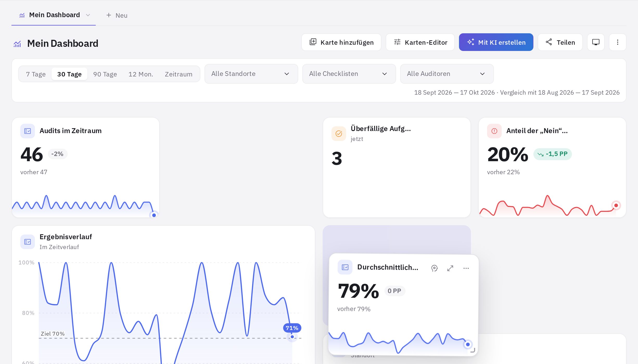
Task: Click the Überfällige Aufg... card title
Action: coord(381,128)
